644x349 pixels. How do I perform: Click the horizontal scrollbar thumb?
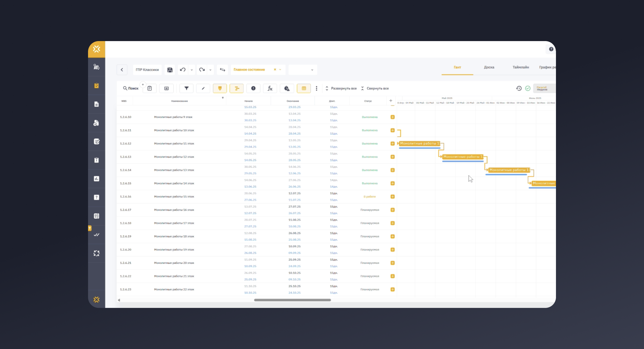pos(292,300)
